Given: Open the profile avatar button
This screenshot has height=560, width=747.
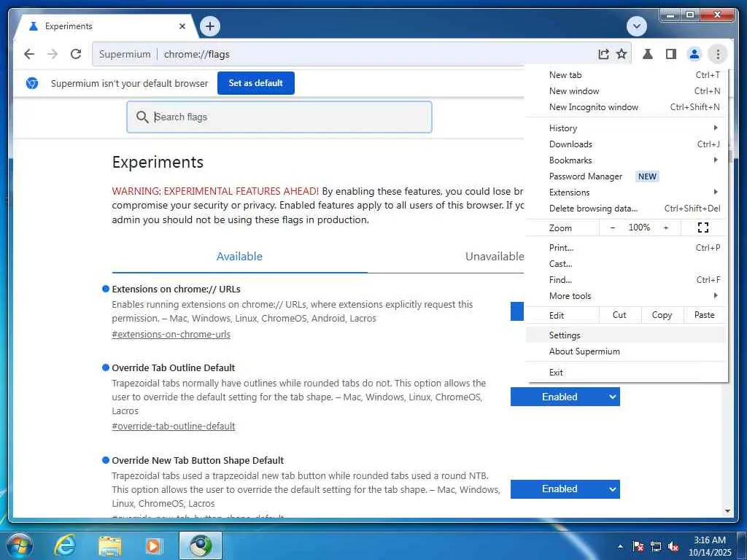Looking at the screenshot, I should [694, 54].
